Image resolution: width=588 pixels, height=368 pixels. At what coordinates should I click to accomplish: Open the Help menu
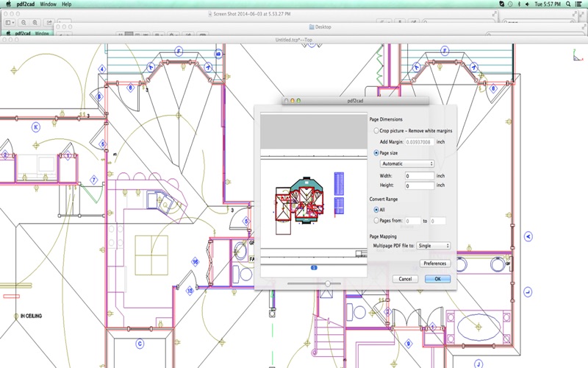point(67,4)
